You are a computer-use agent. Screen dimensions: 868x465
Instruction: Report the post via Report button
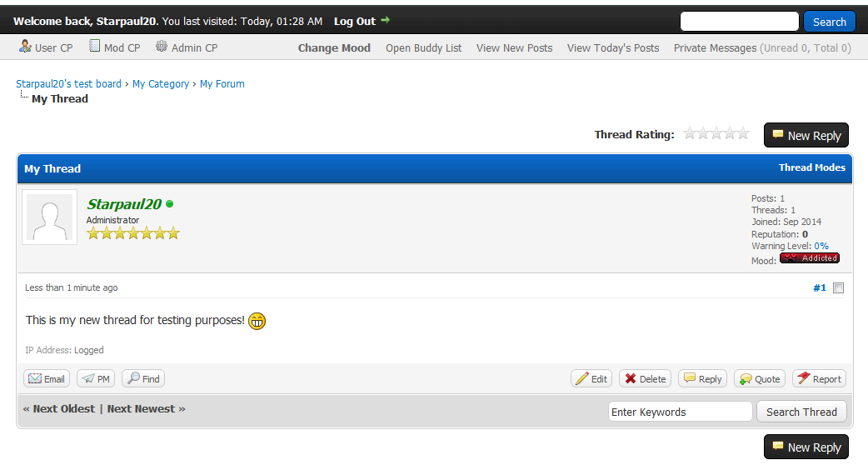820,378
